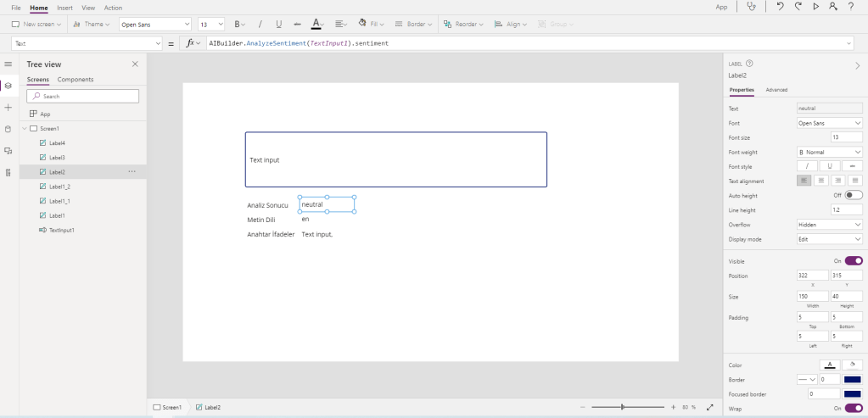Open the Overflow dropdown
The width and height of the screenshot is (868, 418).
830,225
